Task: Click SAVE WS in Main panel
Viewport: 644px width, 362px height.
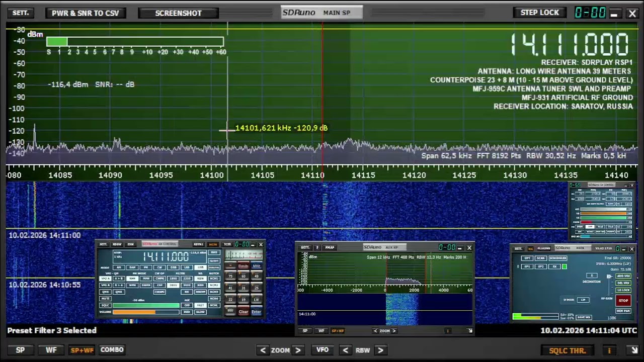Action: (584, 317)
